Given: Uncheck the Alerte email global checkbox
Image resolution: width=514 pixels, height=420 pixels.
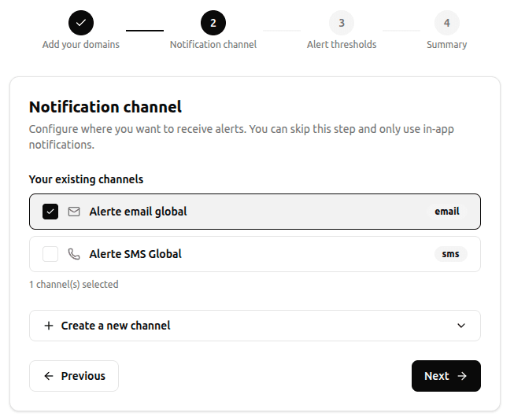Looking at the screenshot, I should [50, 212].
